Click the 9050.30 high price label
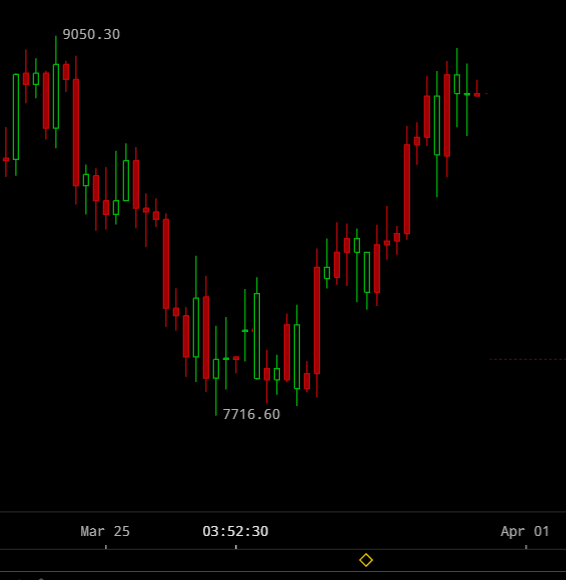 tap(91, 34)
